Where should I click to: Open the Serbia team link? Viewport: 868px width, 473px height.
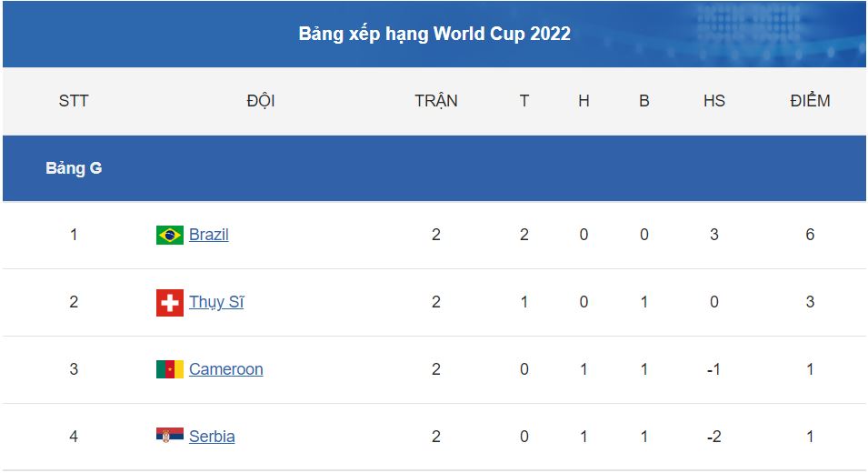tap(212, 437)
